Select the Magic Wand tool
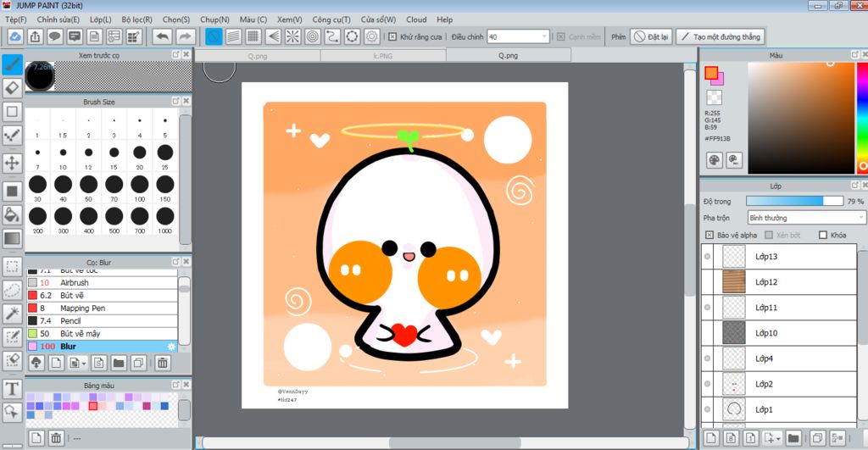868x450 pixels. 12,314
